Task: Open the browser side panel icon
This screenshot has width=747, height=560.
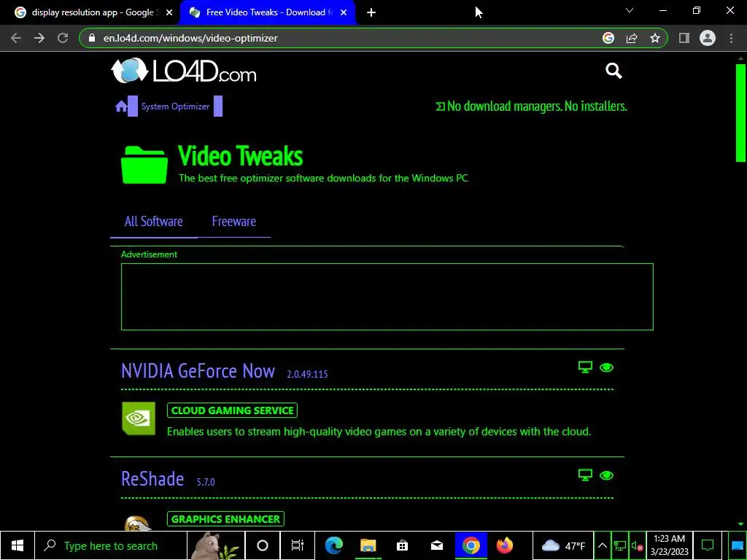Action: pos(684,38)
